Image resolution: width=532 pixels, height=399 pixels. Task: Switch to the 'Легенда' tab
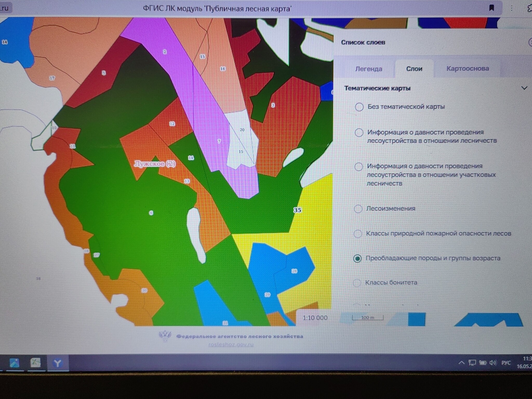coord(368,69)
